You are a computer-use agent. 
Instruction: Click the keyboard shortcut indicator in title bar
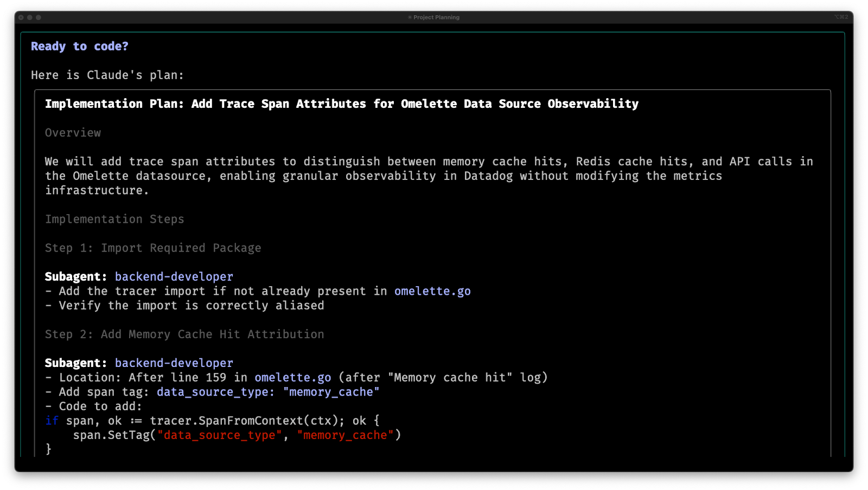pyautogui.click(x=841, y=17)
